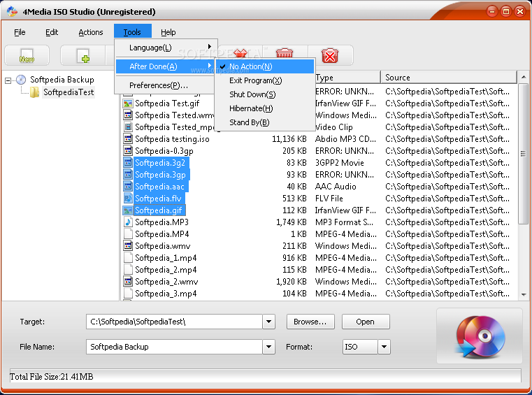This screenshot has height=395, width=532.
Task: Click the Softpedia.3g2 file icon
Action: pyautogui.click(x=128, y=163)
